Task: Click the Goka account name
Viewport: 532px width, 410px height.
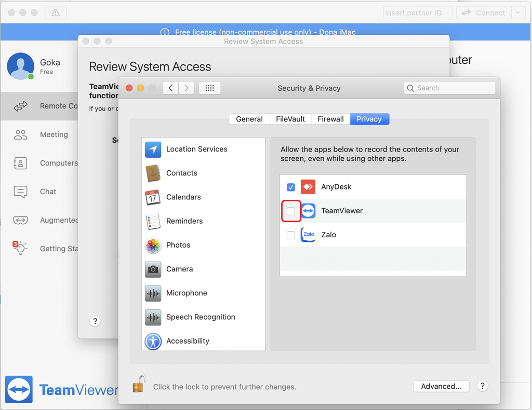Action: (50, 63)
